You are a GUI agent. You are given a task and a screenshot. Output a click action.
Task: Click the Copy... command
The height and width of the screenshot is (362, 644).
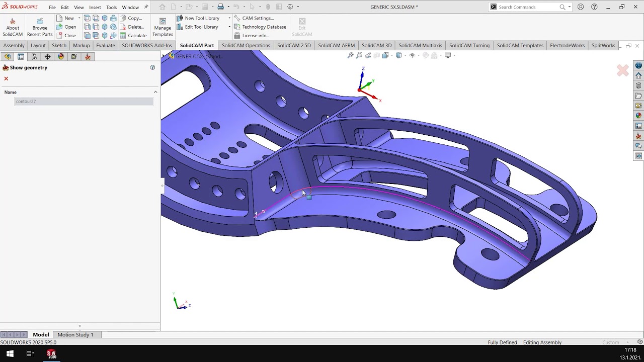pos(131,18)
